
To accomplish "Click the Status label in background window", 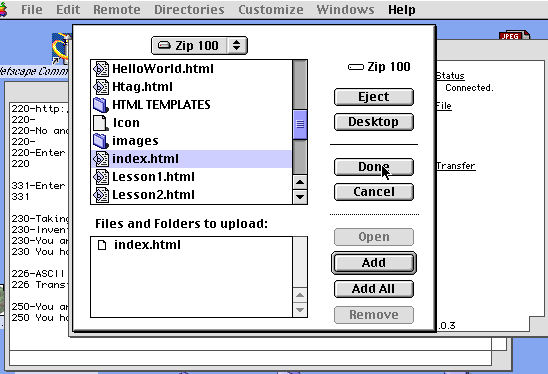I will coord(450,76).
